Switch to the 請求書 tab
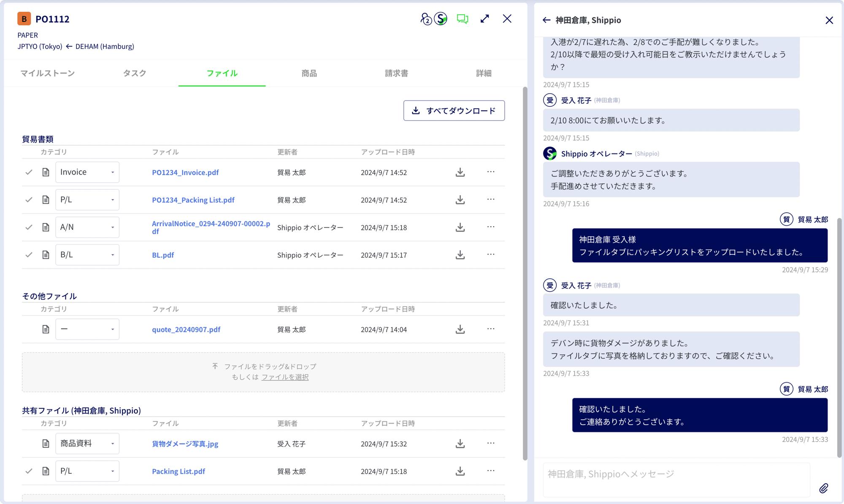844x504 pixels. pos(396,73)
